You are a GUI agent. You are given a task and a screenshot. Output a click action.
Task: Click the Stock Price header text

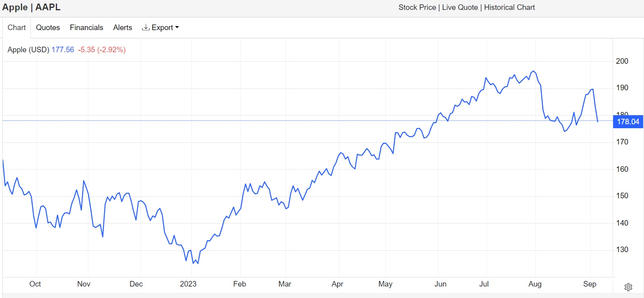coord(417,8)
